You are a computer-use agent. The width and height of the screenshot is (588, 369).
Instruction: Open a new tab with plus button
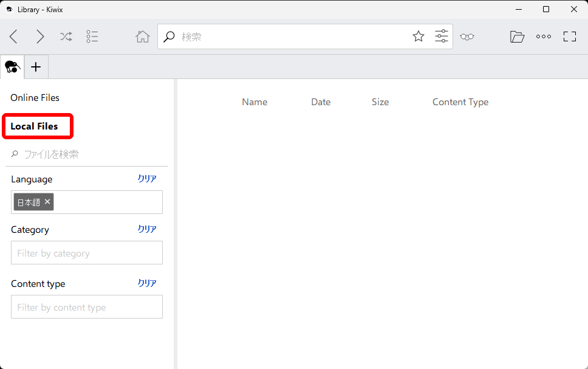click(x=36, y=67)
